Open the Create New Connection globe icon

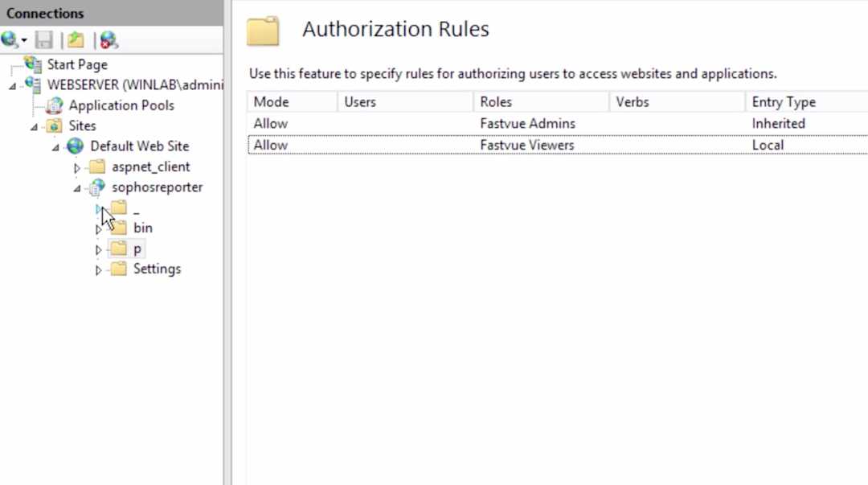point(11,39)
